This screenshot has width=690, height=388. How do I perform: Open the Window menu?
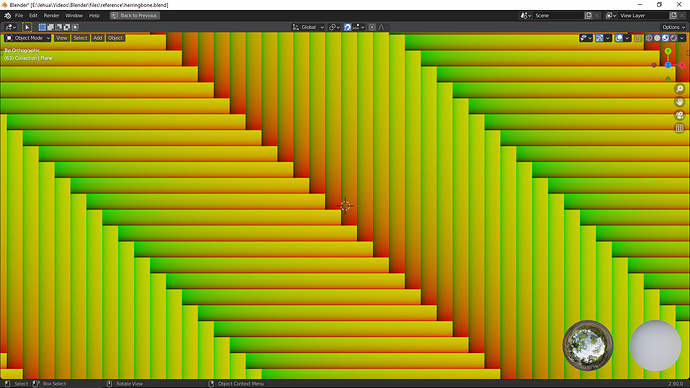point(73,15)
